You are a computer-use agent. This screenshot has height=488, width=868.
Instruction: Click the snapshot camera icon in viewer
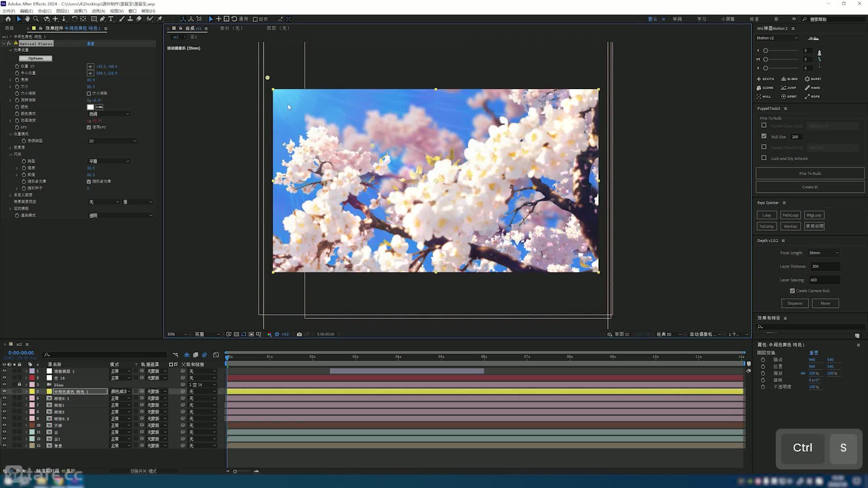point(299,334)
